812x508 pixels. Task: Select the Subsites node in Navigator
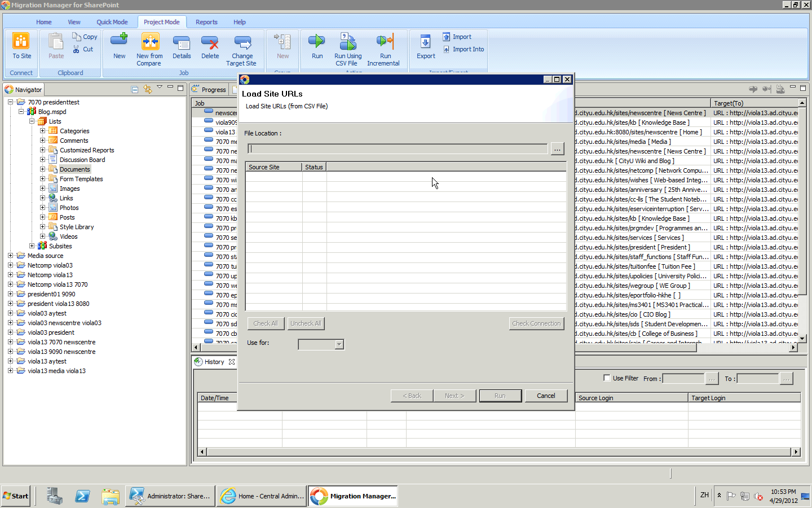pos(60,246)
